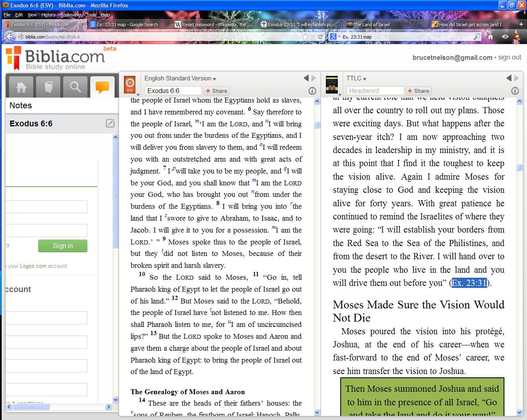
Task: Share the TTLC passage
Action: pyautogui.click(x=418, y=91)
